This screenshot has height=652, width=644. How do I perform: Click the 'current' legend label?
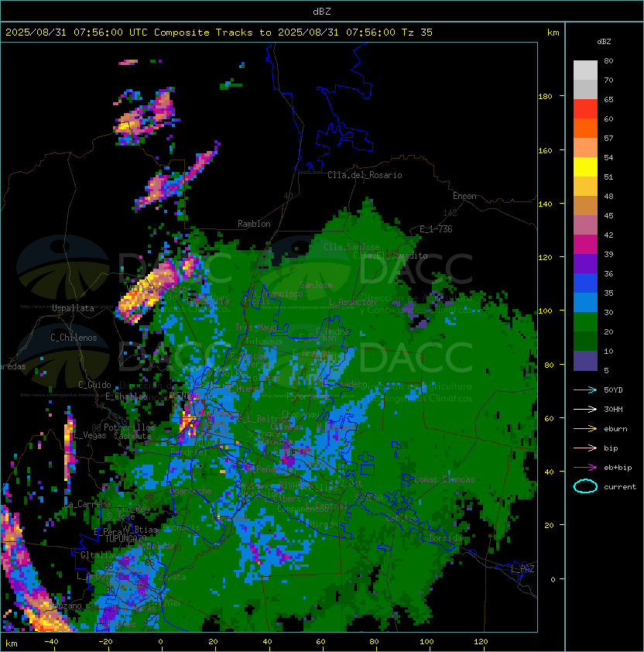point(620,487)
